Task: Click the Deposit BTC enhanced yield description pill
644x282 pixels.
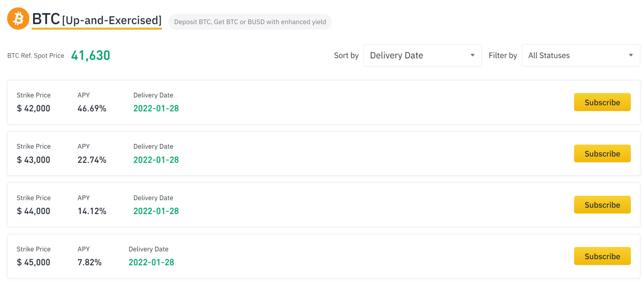Action: [x=250, y=22]
